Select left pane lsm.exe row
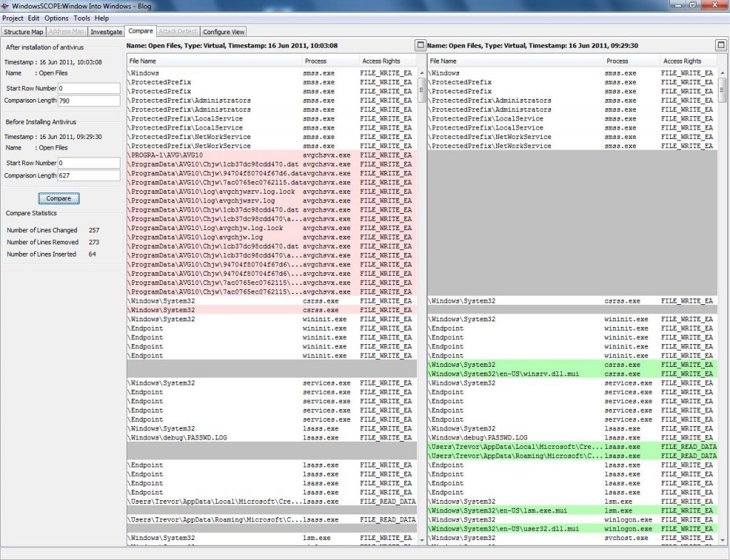 (272, 538)
